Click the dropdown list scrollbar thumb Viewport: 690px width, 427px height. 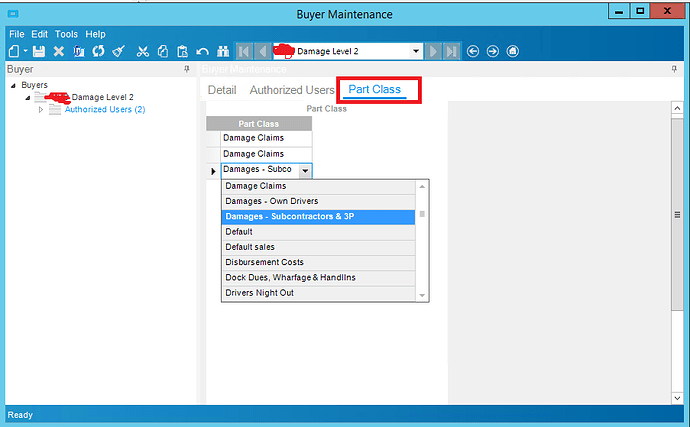tap(422, 214)
